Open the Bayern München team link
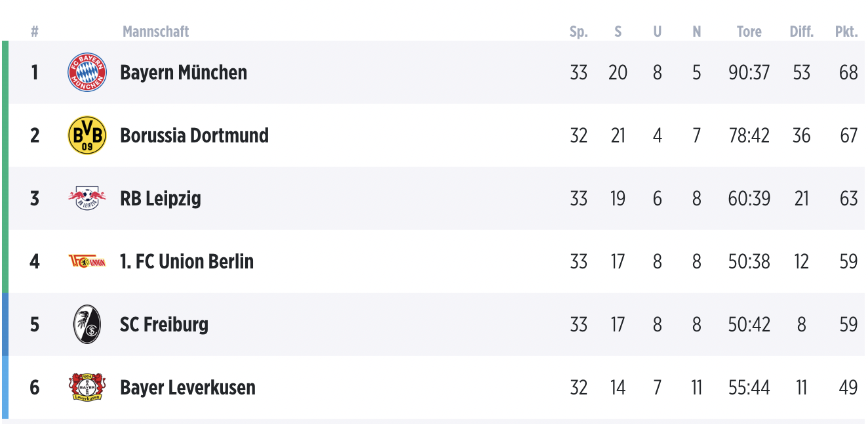The height and width of the screenshot is (424, 868). point(184,72)
